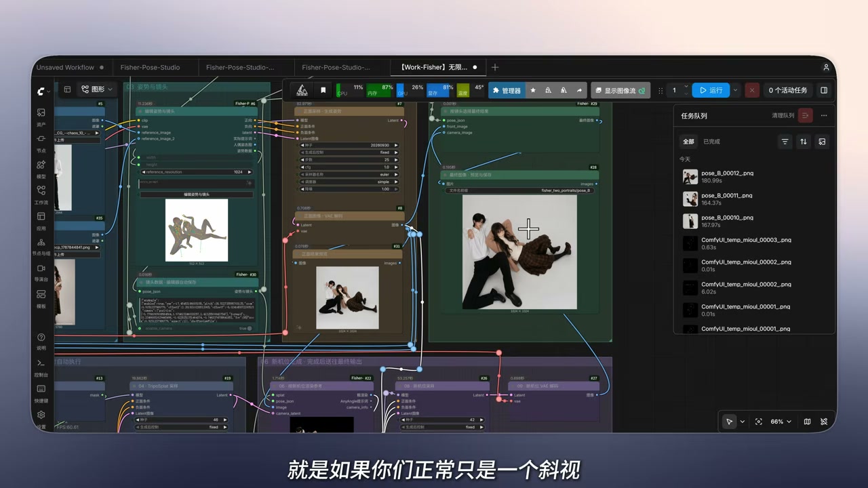The width and height of the screenshot is (868, 488).
Task: Open the 工作流 workflows sidebar panel
Action: click(41, 195)
